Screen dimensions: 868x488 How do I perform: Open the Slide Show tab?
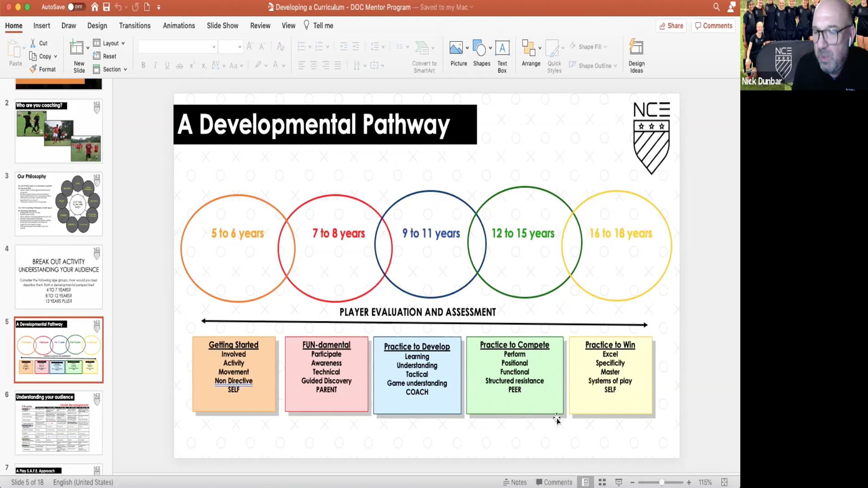tap(222, 26)
